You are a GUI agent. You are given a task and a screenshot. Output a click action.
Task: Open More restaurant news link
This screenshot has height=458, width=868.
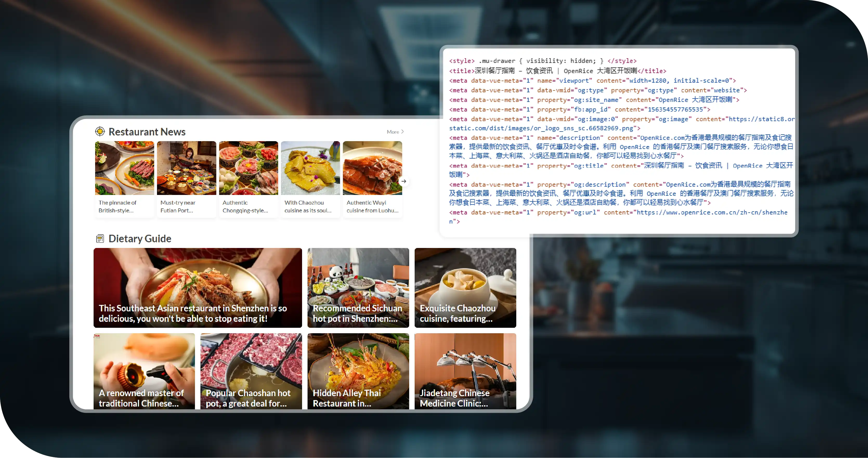point(393,132)
